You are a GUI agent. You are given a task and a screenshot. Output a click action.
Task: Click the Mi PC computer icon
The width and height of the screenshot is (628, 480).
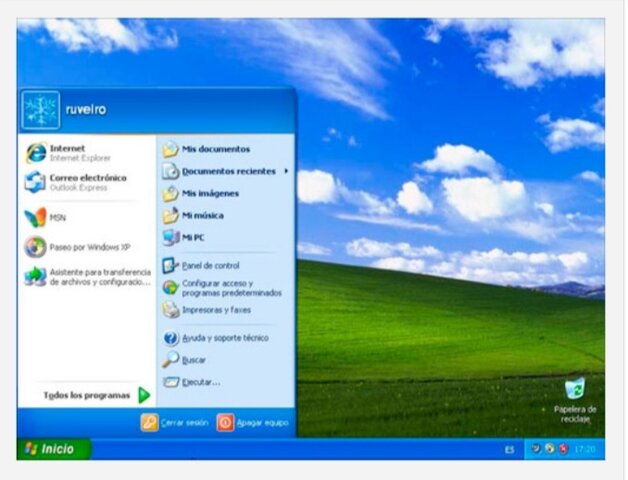point(171,238)
